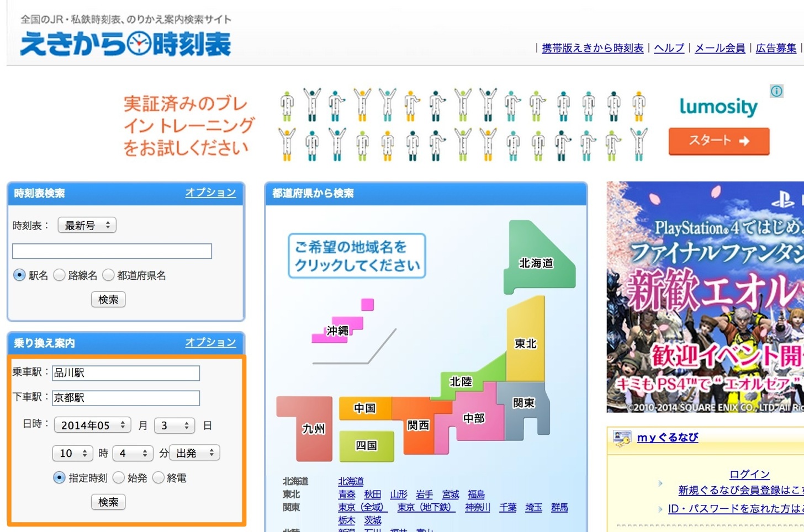Open the 広告募集 header link
This screenshot has width=804, height=532.
click(776, 48)
